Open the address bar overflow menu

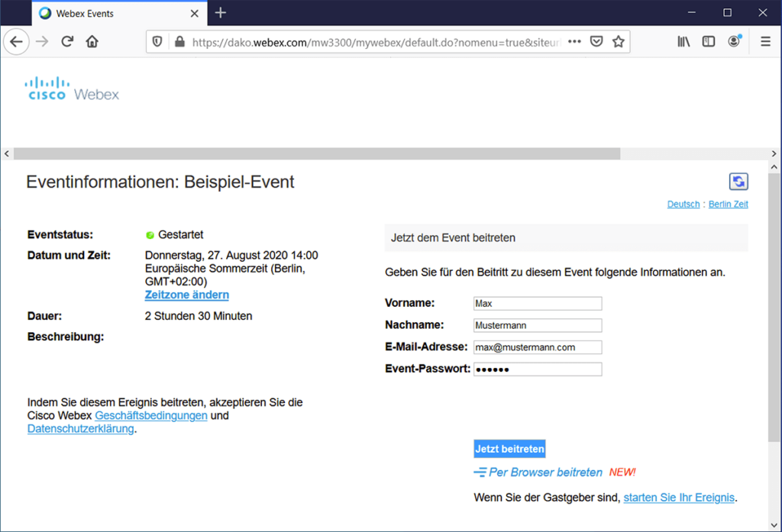(574, 40)
